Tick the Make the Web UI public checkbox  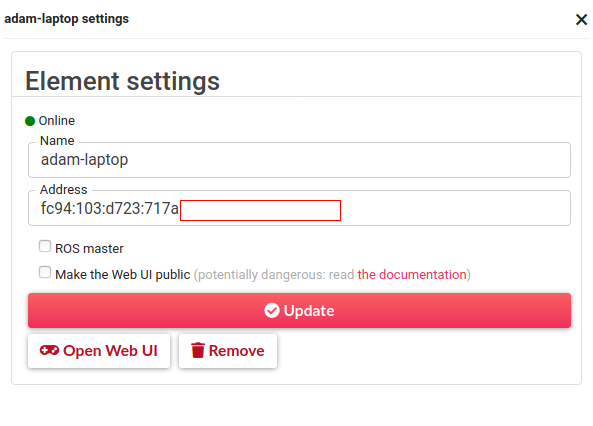click(x=45, y=272)
